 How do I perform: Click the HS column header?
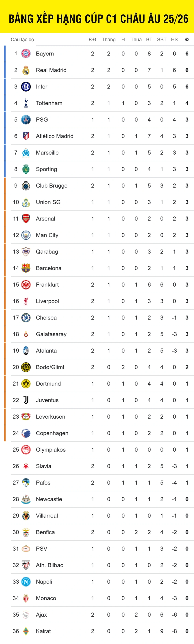click(x=174, y=40)
